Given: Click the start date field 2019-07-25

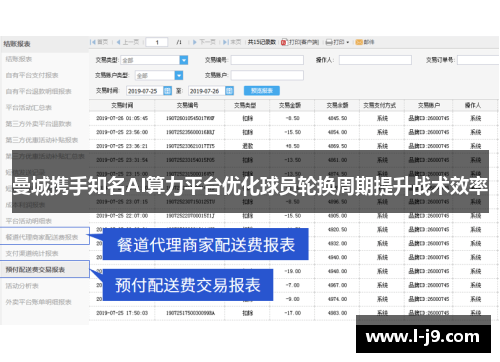Looking at the screenshot, I should point(145,91).
